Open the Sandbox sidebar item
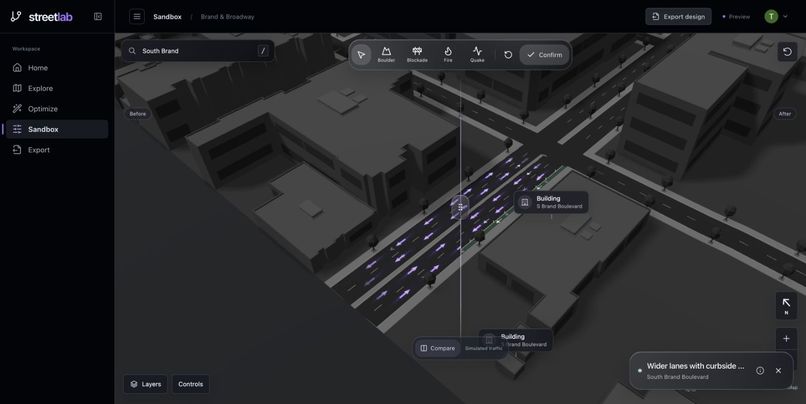The image size is (806, 404). pyautogui.click(x=57, y=129)
